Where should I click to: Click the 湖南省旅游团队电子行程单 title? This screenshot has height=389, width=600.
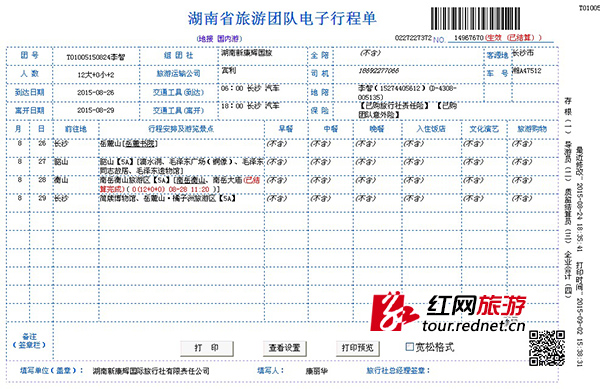[282, 18]
